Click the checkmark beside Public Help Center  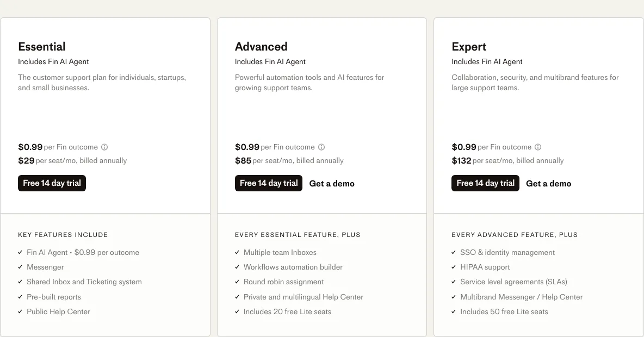20,311
